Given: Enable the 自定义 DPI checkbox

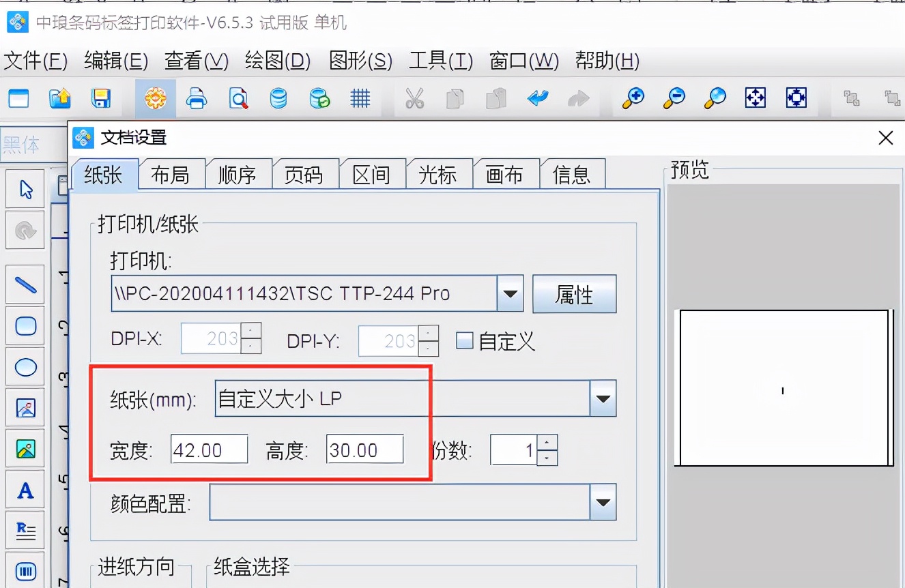Looking at the screenshot, I should 464,340.
